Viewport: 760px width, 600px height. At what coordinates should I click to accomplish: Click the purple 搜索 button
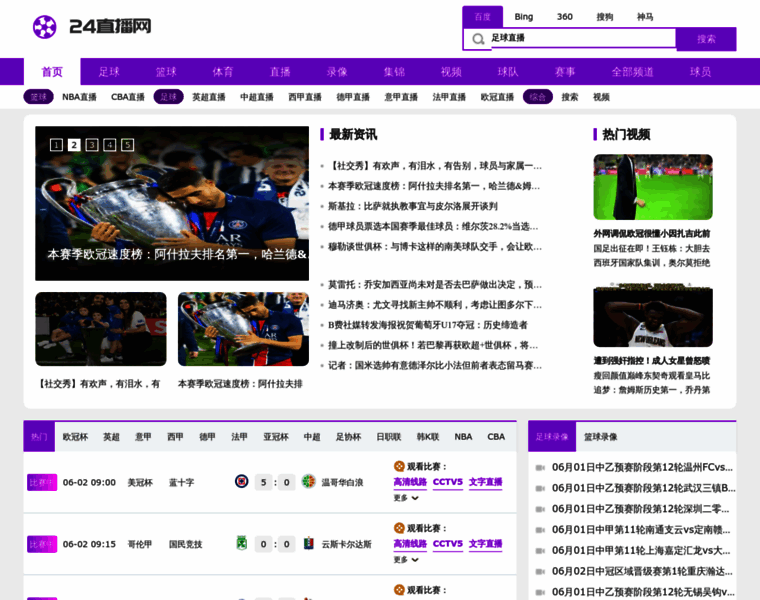tap(706, 39)
